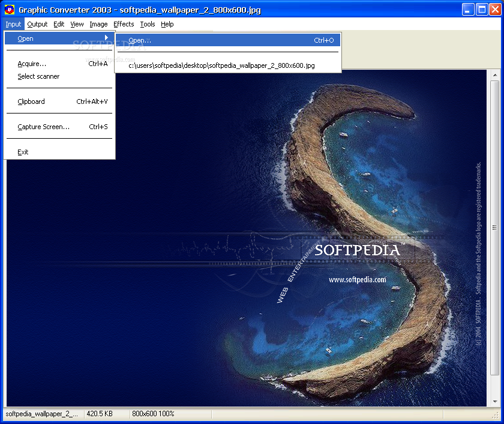Click Select scanner menu entry
Image resolution: width=504 pixels, height=424 pixels.
38,76
